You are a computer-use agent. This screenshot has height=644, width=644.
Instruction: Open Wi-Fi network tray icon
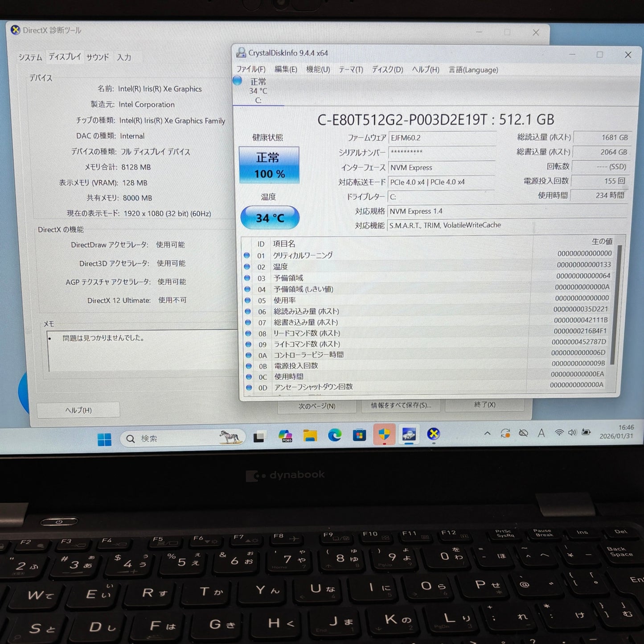point(558,432)
